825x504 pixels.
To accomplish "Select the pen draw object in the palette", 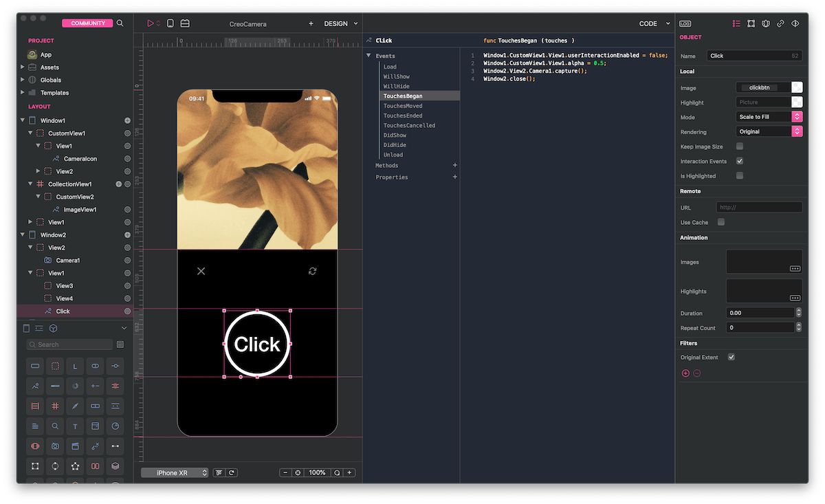I will [x=75, y=406].
